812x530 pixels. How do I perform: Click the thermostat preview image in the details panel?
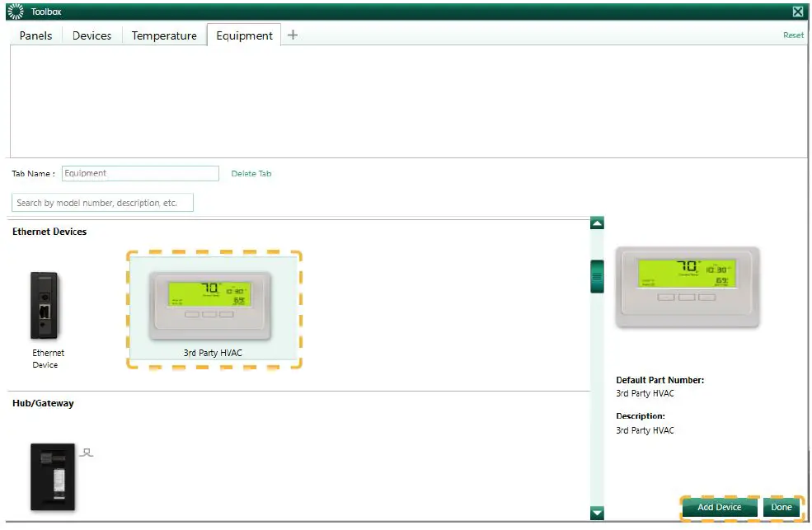[688, 286]
